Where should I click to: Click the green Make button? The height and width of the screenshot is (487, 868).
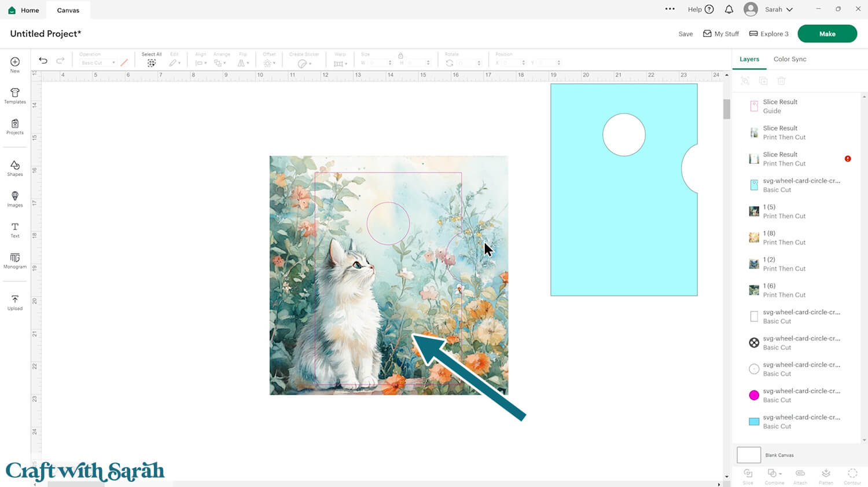[827, 34]
